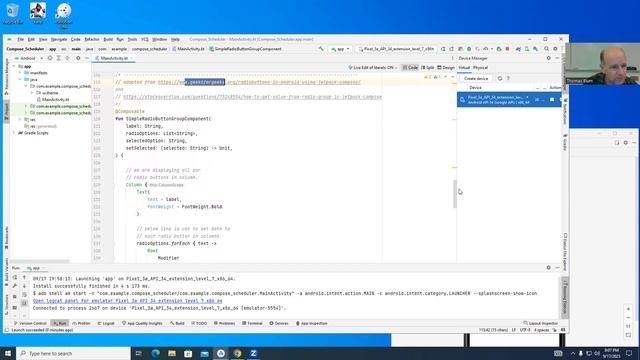This screenshot has width=640, height=360.
Task: Open Profiler tool window
Action: pos(81,323)
